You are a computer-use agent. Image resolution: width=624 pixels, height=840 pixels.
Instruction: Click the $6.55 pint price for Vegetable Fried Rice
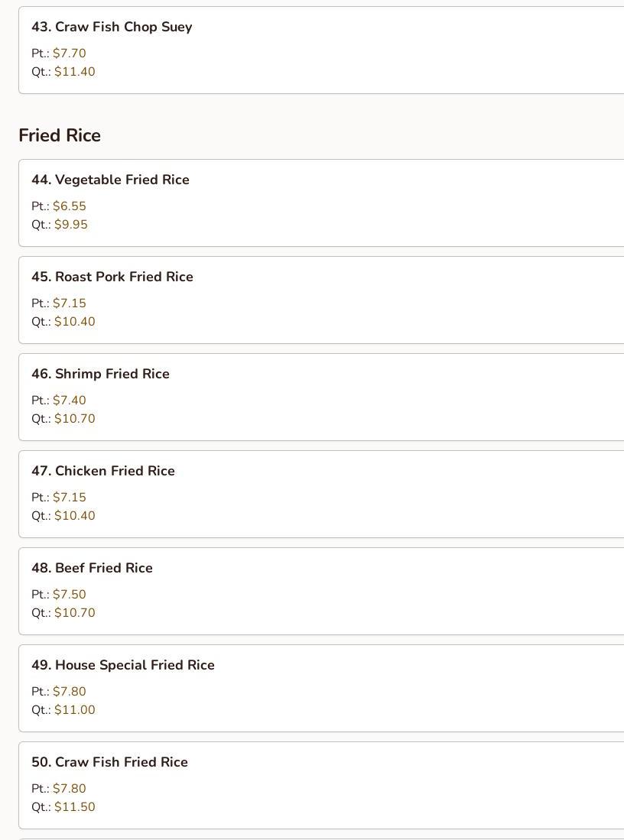coord(70,206)
